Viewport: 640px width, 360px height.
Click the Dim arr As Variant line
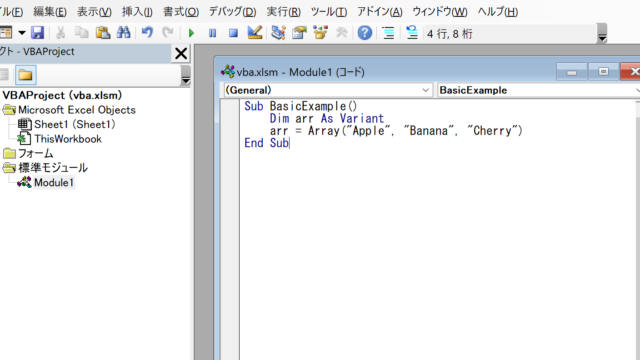tap(327, 118)
